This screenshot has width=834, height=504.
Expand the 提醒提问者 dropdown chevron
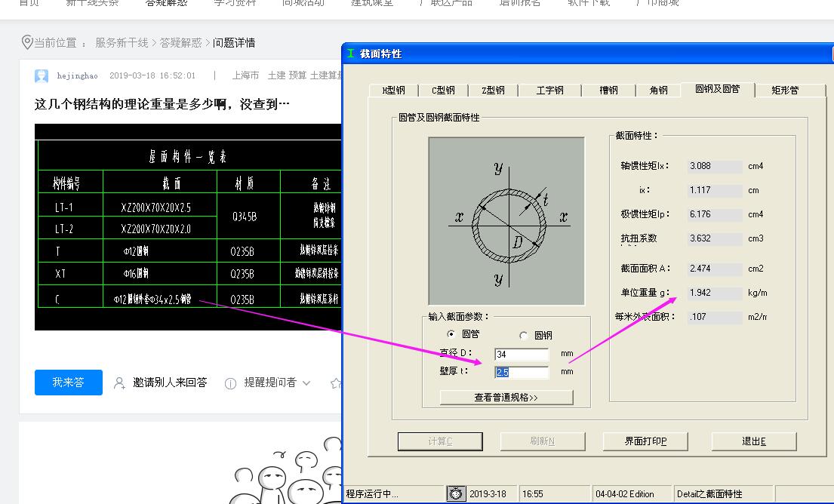point(306,383)
